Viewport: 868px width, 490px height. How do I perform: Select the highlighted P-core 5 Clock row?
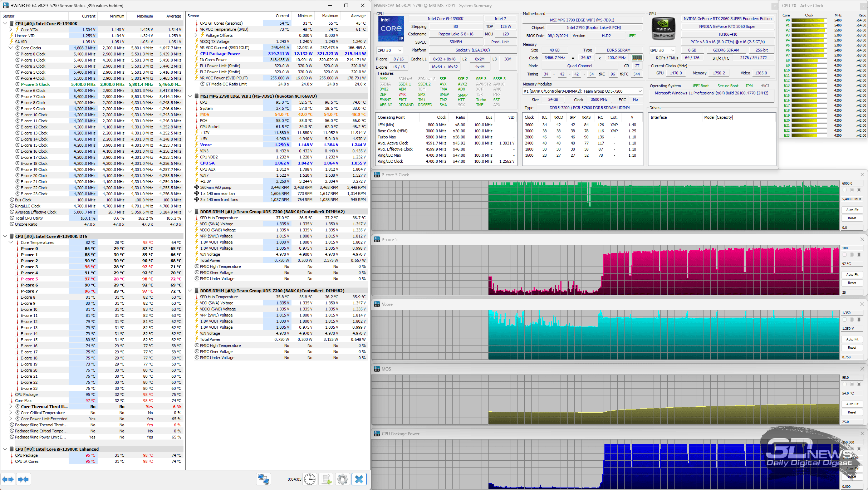(93, 84)
